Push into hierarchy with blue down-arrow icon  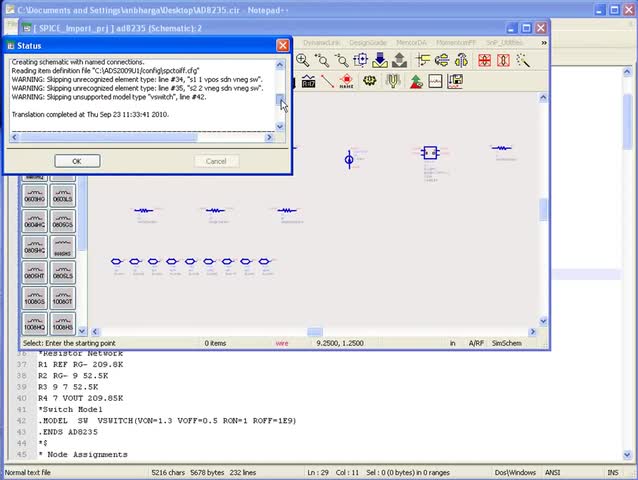click(380, 60)
